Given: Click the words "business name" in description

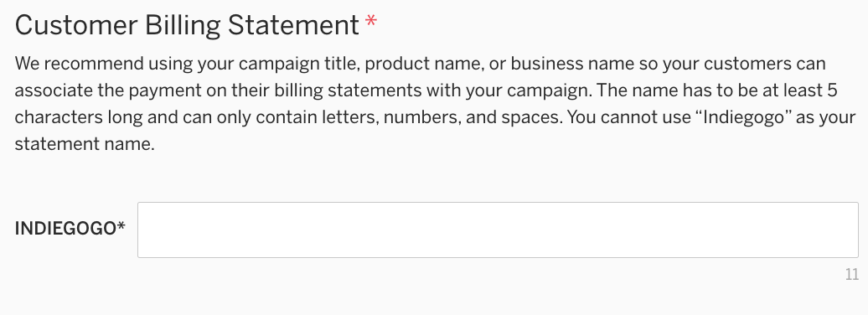Looking at the screenshot, I should 572,64.
